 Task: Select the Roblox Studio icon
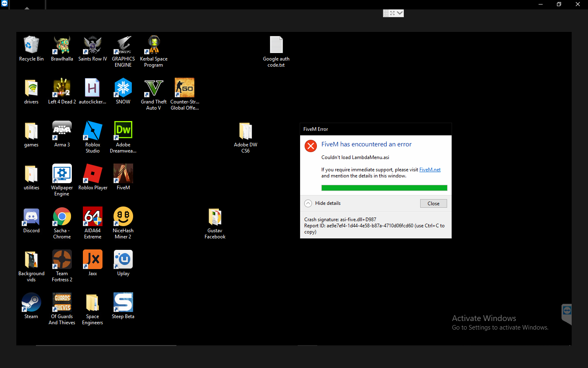coord(93,137)
